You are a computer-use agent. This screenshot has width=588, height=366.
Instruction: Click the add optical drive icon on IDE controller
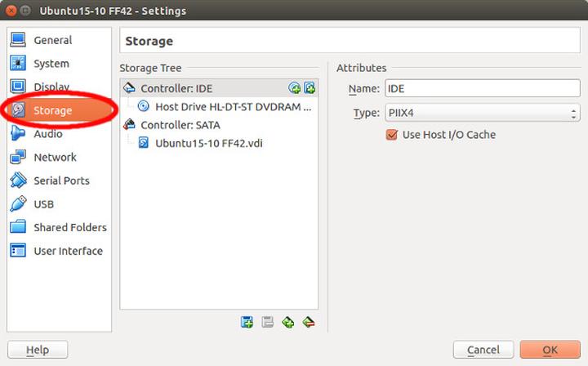point(295,88)
